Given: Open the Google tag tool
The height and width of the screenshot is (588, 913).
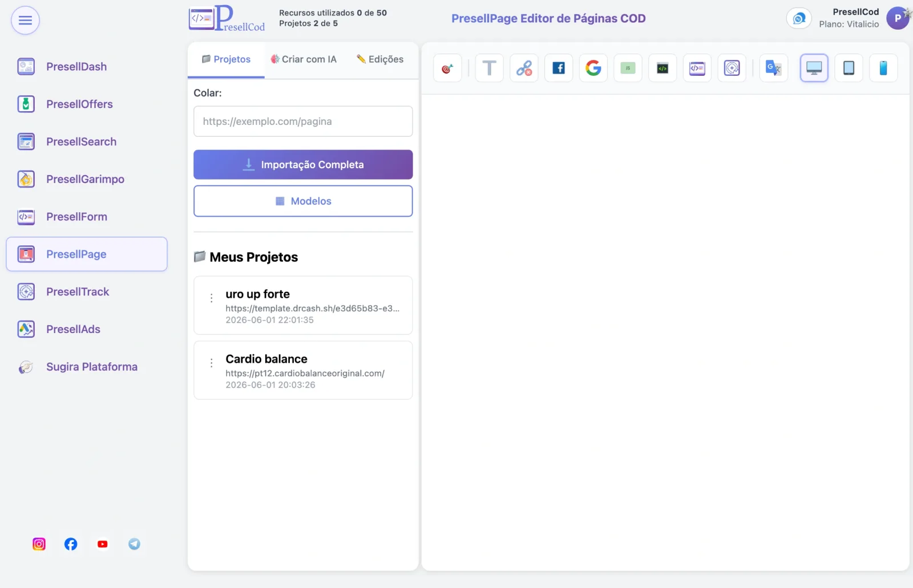Looking at the screenshot, I should (593, 68).
